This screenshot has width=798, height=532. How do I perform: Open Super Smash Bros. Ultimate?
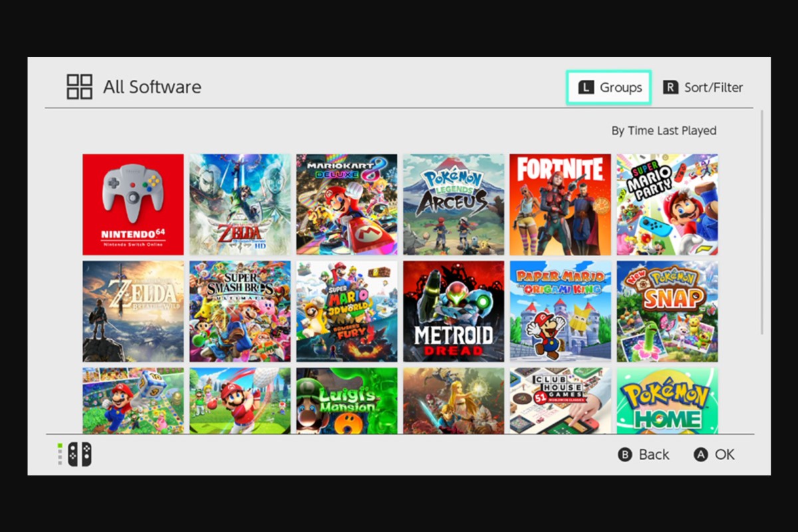click(239, 311)
